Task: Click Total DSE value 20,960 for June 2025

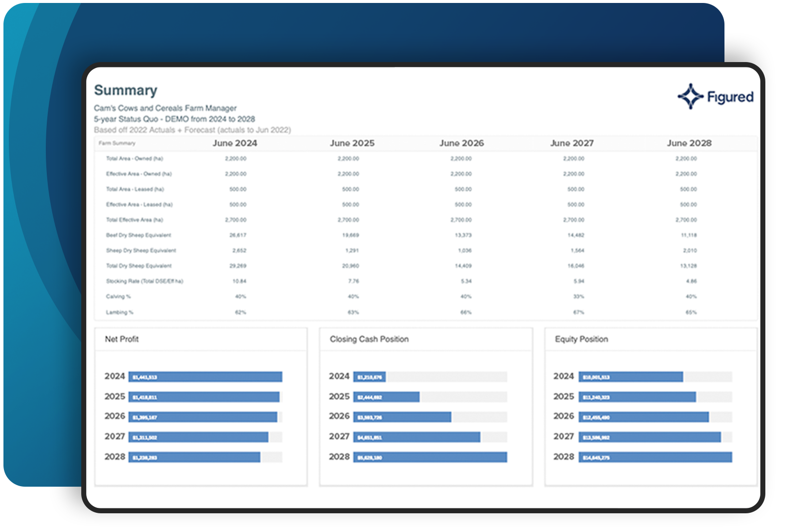Action: pos(351,266)
